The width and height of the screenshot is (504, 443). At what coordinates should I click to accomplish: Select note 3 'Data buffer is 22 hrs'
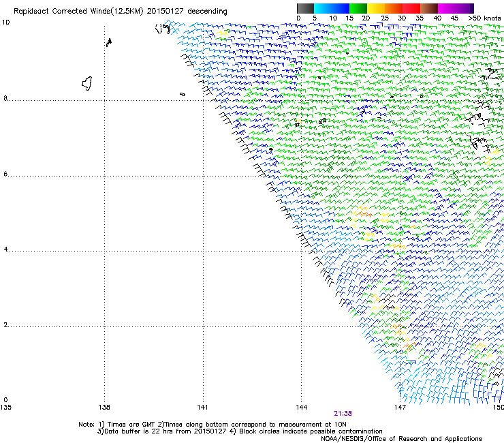point(136,431)
